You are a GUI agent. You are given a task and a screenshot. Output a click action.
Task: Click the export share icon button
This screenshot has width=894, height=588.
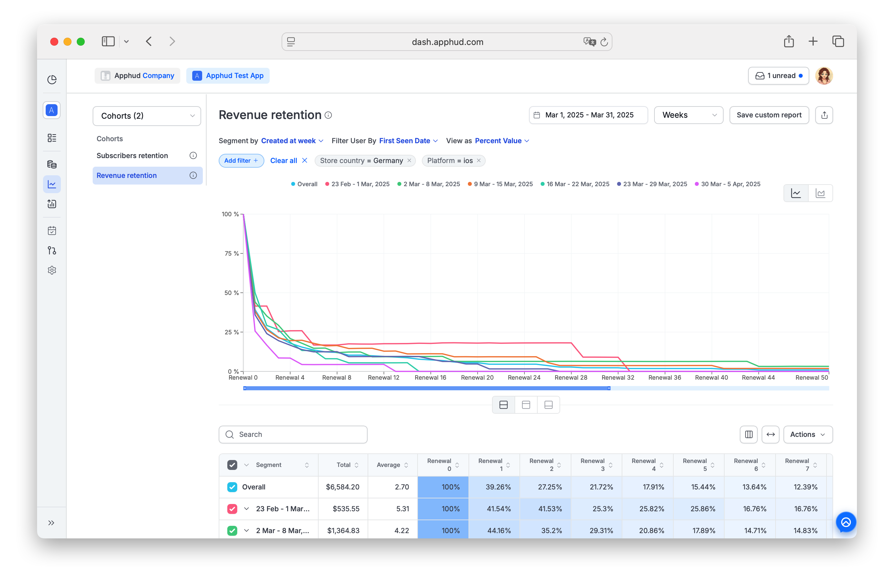click(824, 115)
